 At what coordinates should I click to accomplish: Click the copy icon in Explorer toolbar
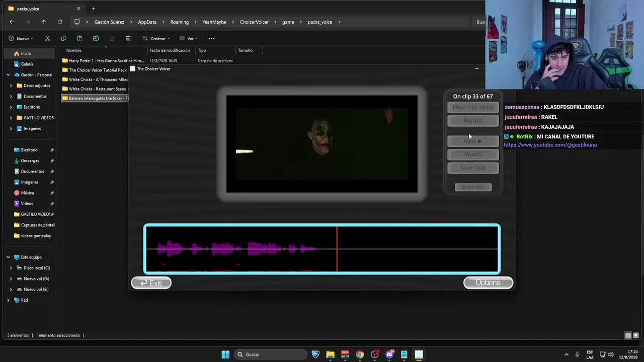(63, 38)
